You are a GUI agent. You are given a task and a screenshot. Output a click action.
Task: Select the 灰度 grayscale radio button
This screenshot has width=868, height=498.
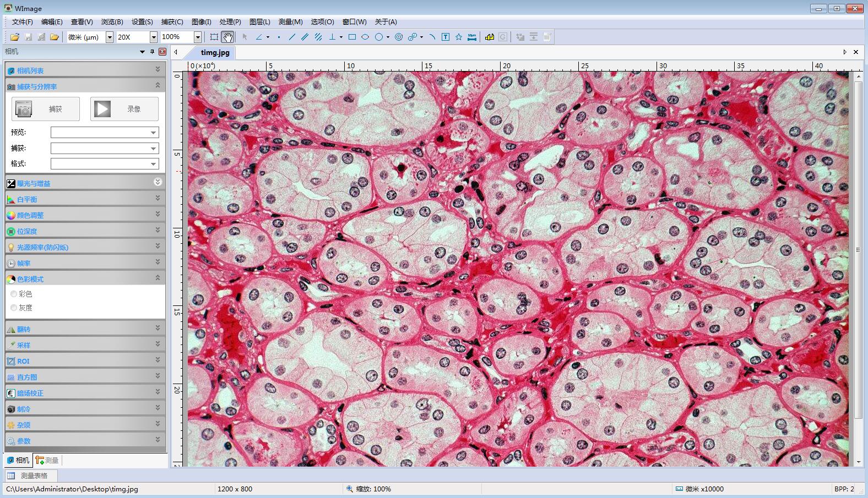[x=14, y=308]
